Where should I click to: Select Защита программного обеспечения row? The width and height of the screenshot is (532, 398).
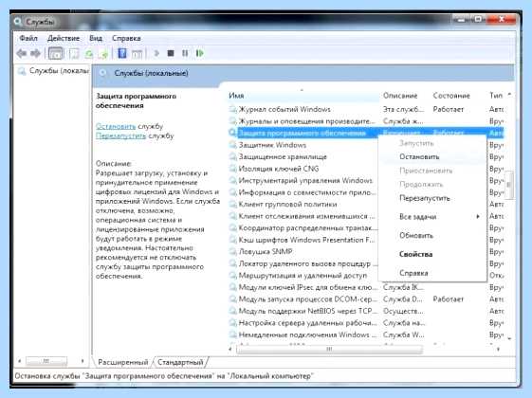[366, 133]
